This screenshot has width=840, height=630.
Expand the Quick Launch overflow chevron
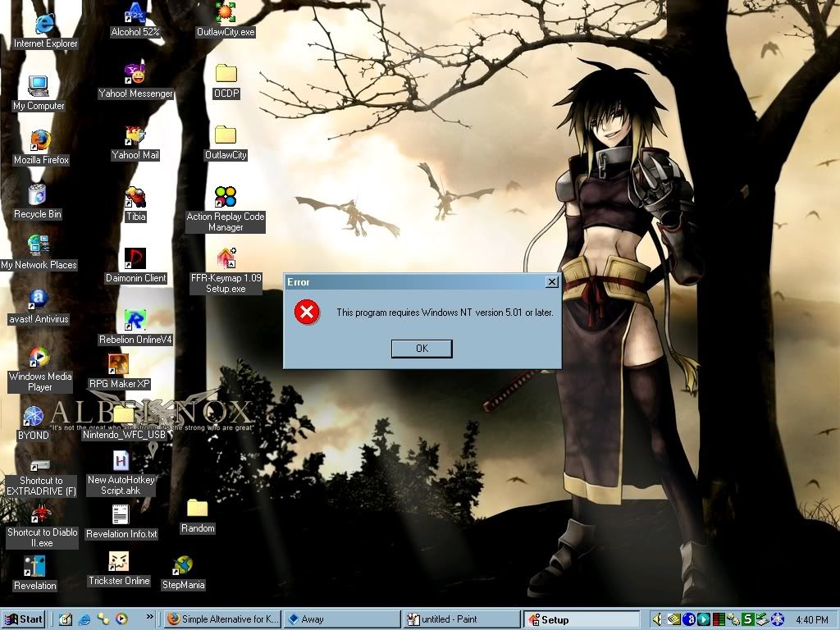pyautogui.click(x=149, y=616)
